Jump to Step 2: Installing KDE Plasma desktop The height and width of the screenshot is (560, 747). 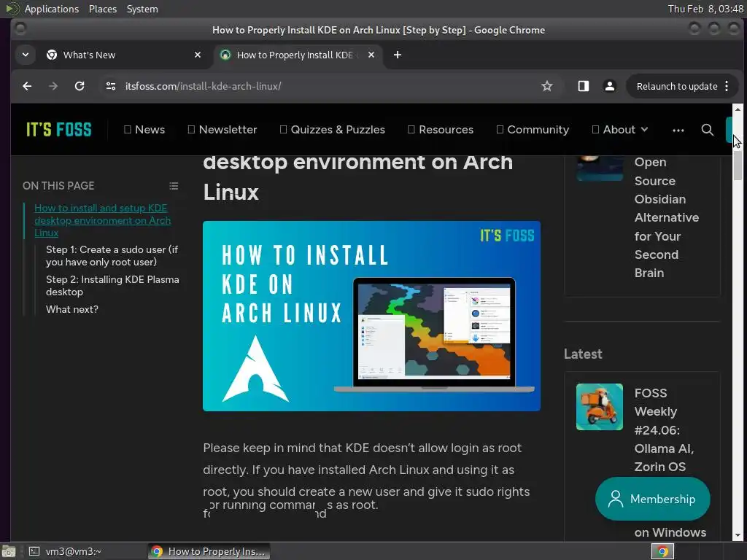coord(112,286)
